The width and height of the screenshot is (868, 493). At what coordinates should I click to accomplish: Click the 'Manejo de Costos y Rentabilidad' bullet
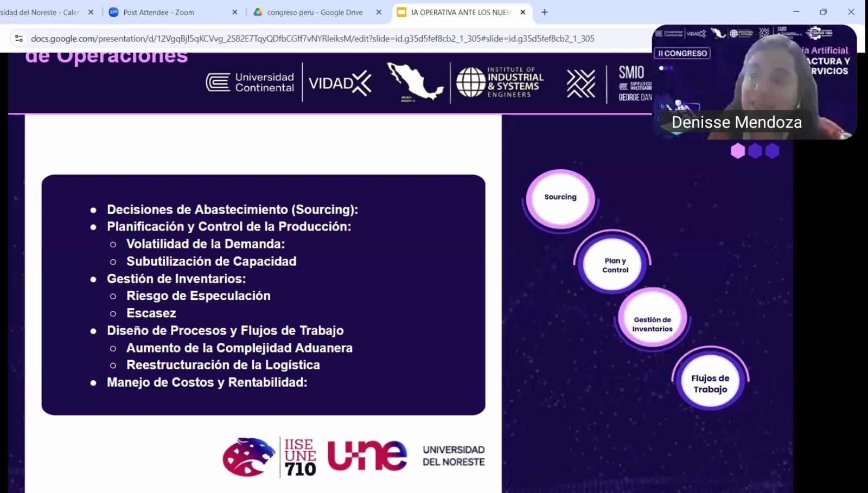207,382
